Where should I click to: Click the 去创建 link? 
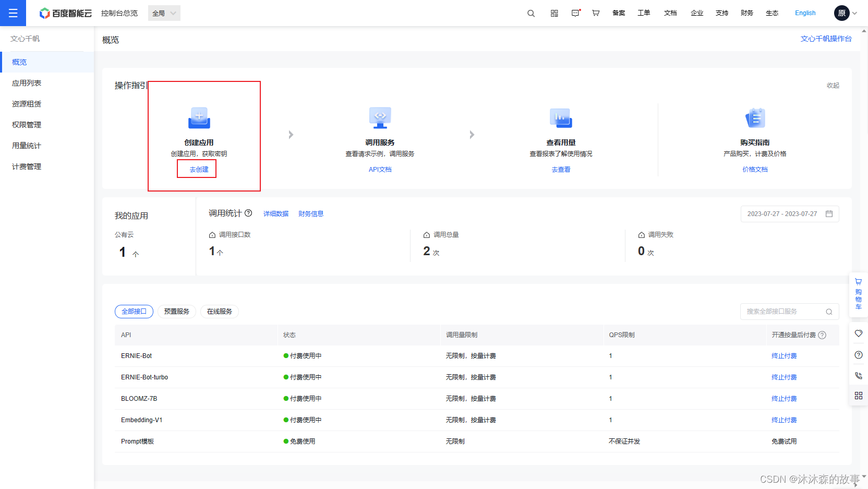pos(199,170)
